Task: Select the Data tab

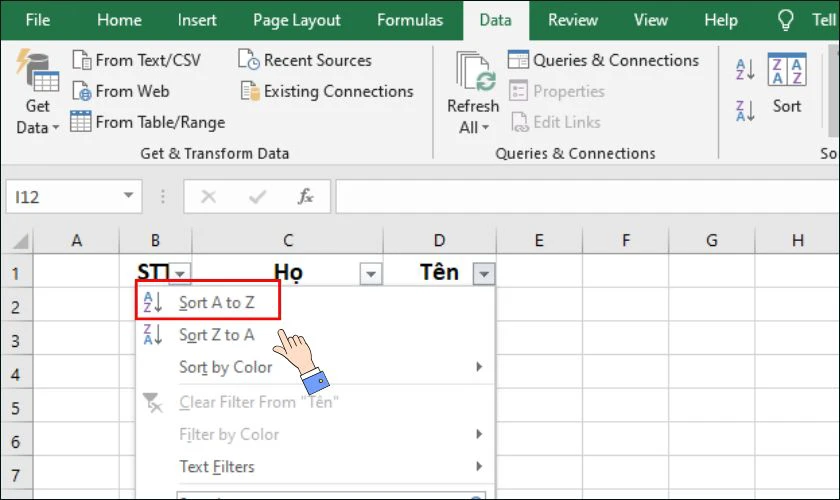Action: coord(496,20)
